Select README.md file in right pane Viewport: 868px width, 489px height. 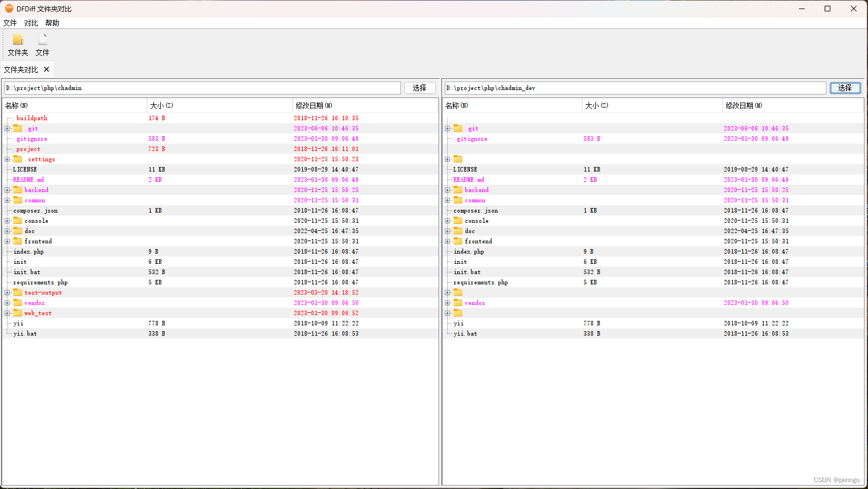point(469,180)
